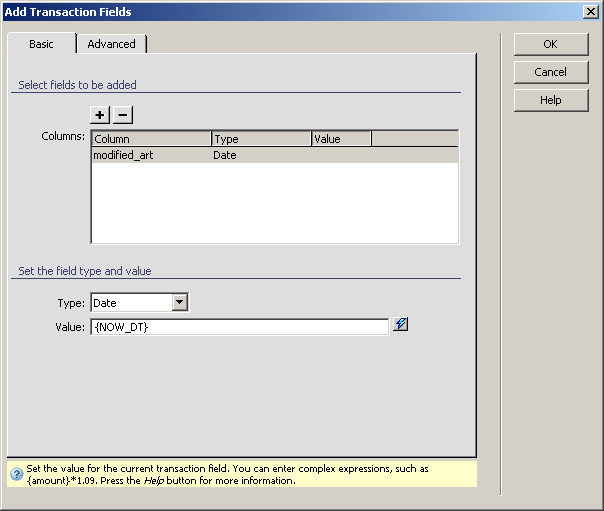The image size is (604, 511).
Task: Click the Type column header in the grid
Action: click(x=261, y=139)
